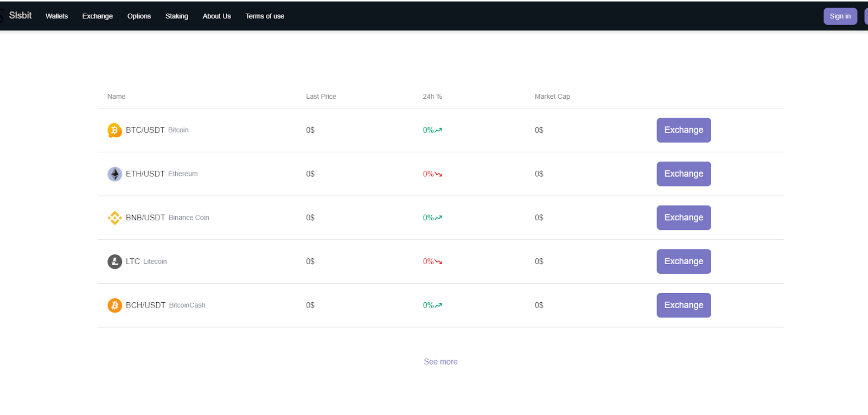Click the market cap 0$ for LTC

pos(539,261)
